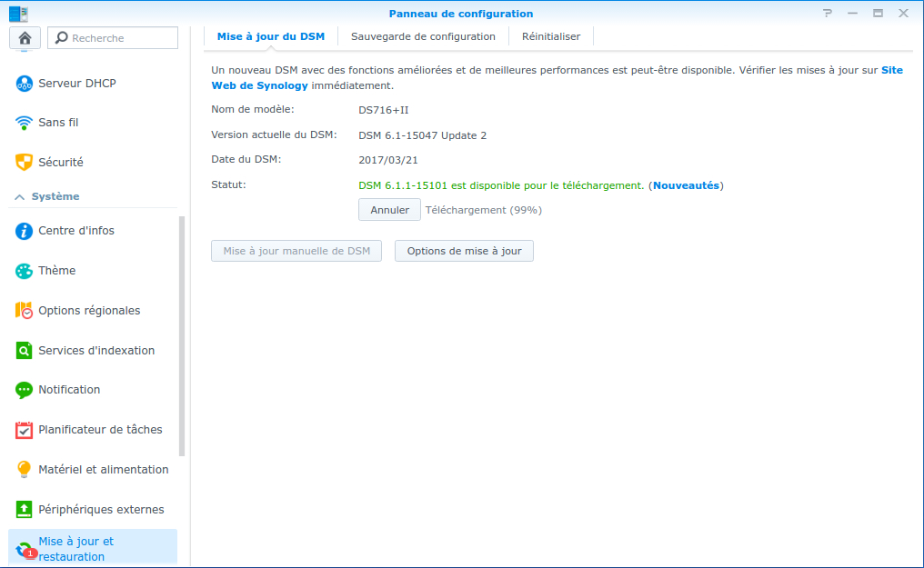Click the sidebar vertical scrollbar
The width and height of the screenshot is (924, 568).
(182, 336)
